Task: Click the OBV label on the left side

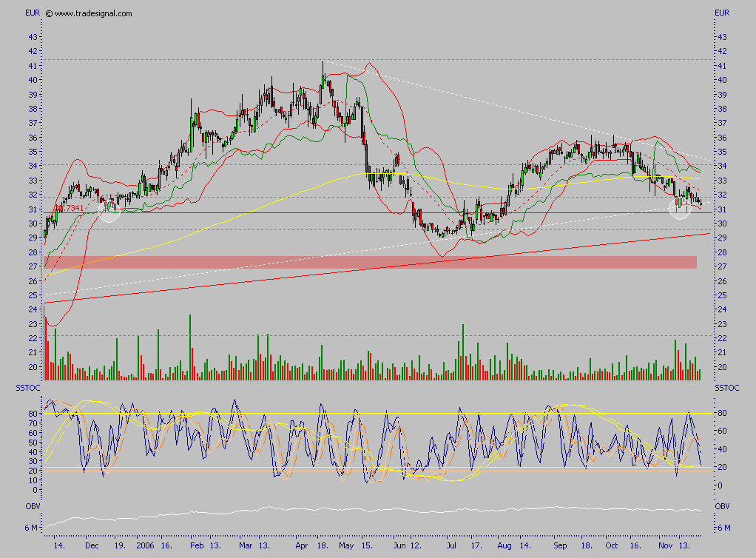Action: [33, 506]
